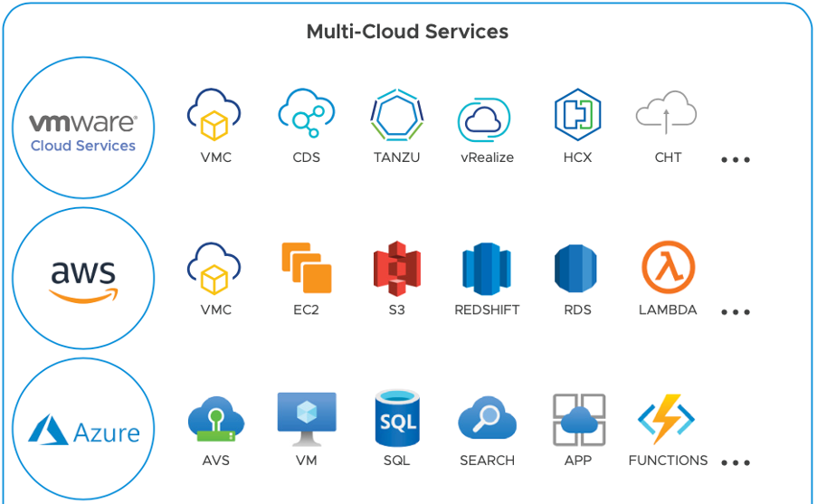Click the RDS database icon

point(575,269)
